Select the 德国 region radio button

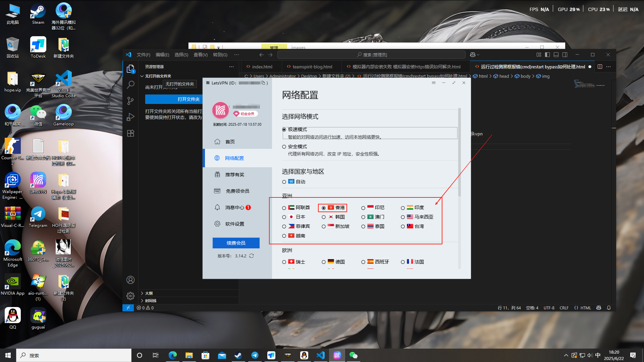324,262
